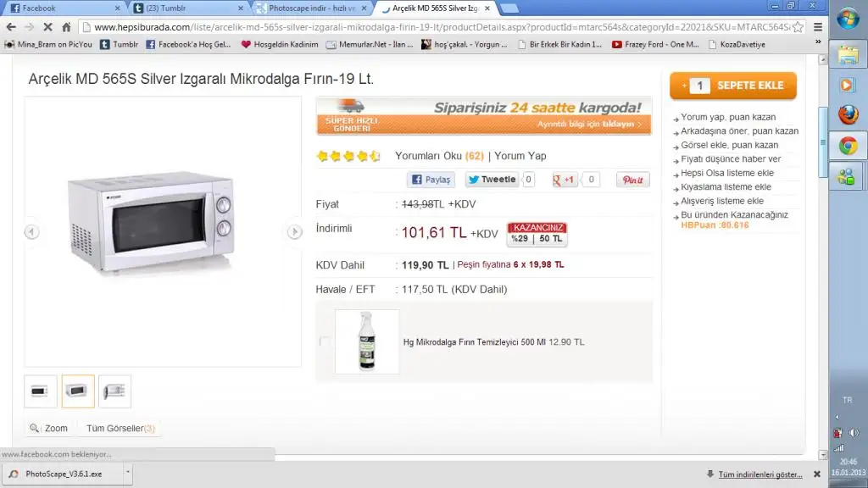Viewport: 868px width, 488px height.
Task: Open the Frazey Ford YouTube bookmark
Action: (655, 44)
